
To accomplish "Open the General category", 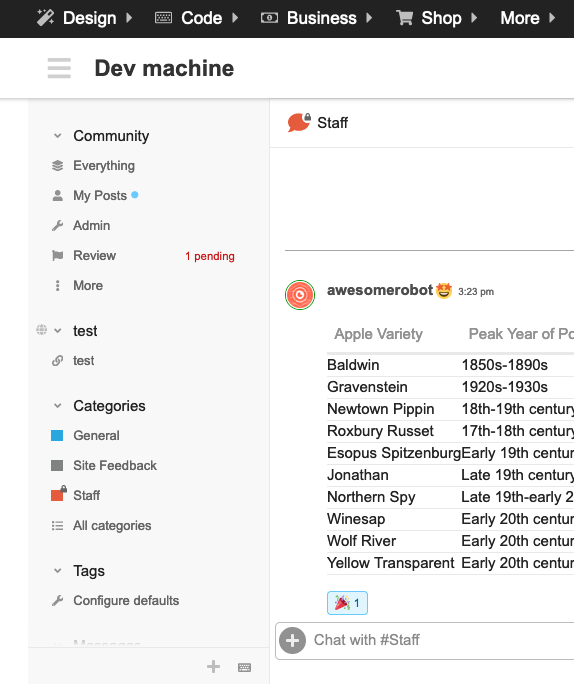I will coord(96,435).
